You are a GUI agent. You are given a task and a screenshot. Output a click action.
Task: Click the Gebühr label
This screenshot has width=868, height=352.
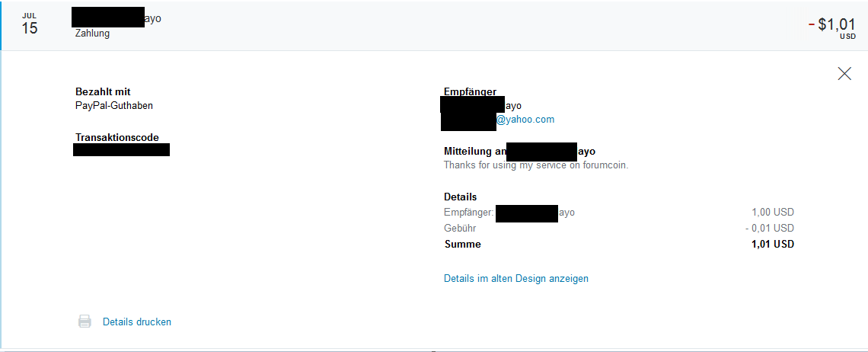click(460, 228)
